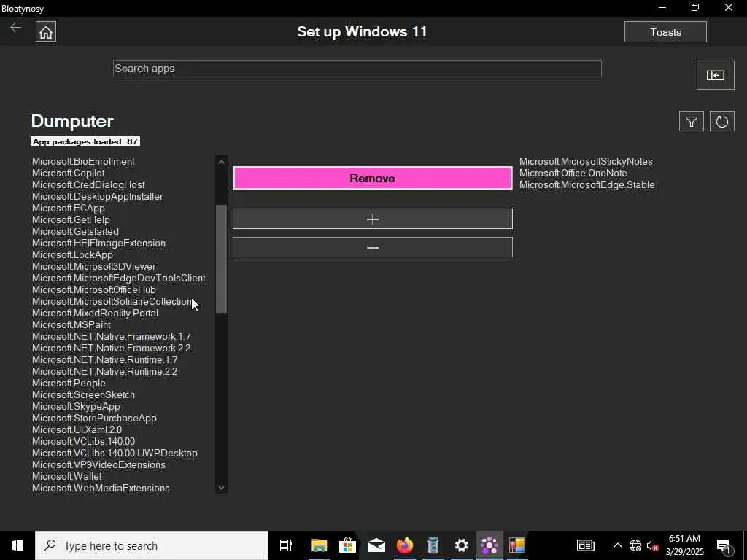The image size is (747, 560).
Task: Select Microsoft.NET.Native.Framework.1.7
Action: [x=112, y=337]
